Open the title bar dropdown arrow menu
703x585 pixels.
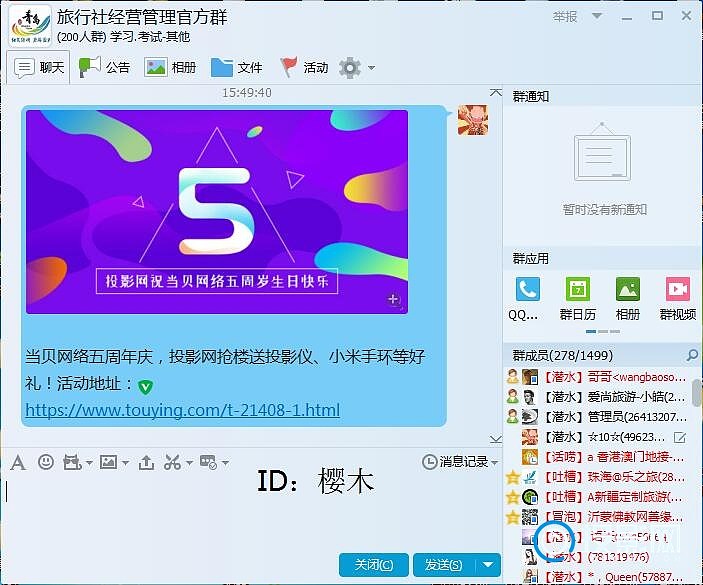(597, 16)
